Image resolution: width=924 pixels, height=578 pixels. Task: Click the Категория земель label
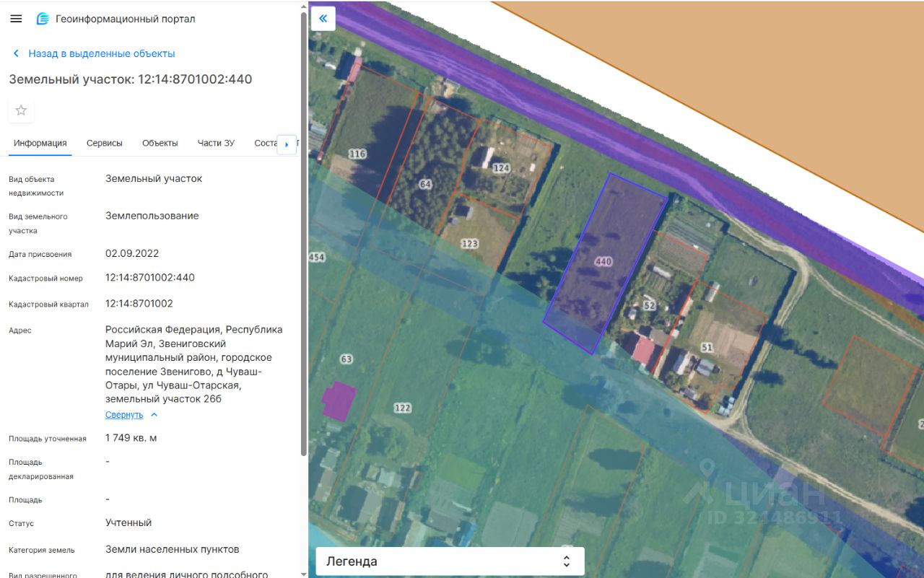click(42, 551)
